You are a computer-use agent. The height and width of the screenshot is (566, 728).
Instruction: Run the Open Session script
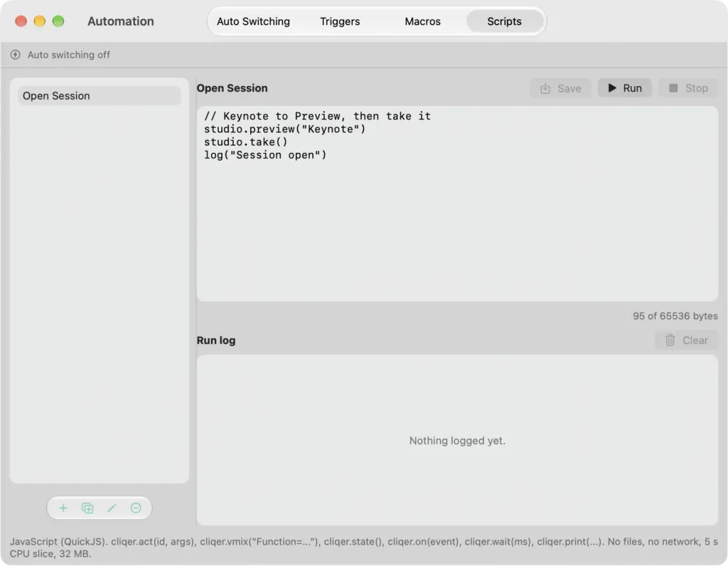click(x=624, y=88)
